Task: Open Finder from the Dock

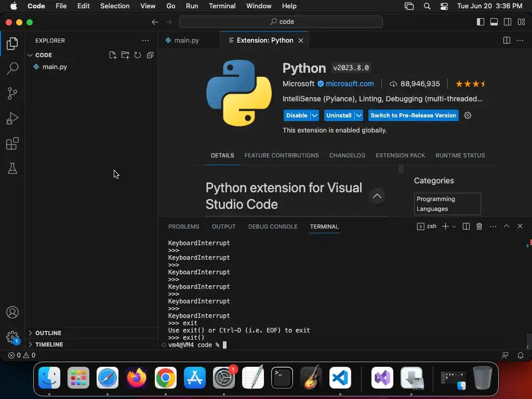Action: [x=49, y=378]
